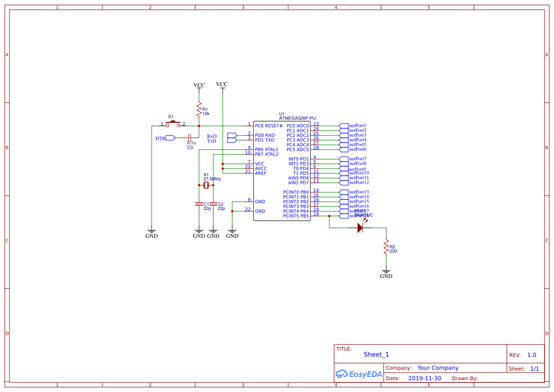
Task: Select the netPort1 connector flag
Action: click(343, 125)
